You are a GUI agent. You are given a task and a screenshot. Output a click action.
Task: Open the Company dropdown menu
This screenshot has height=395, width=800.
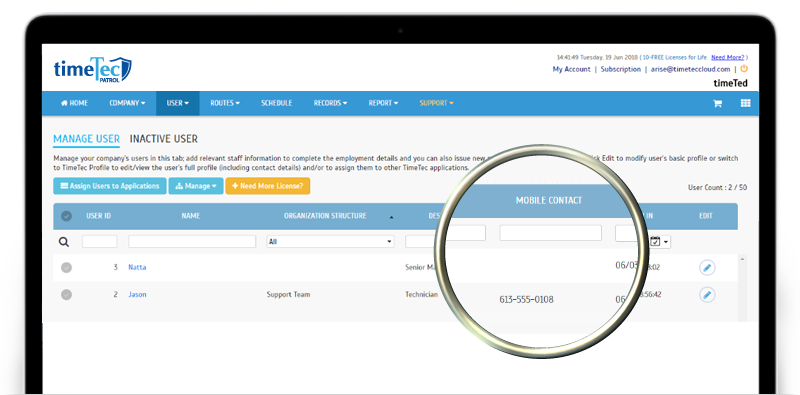[127, 103]
